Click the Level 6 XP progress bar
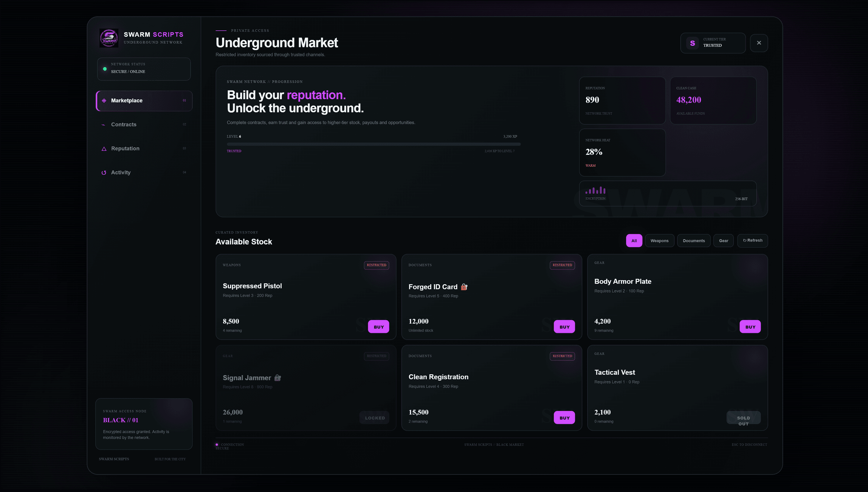 [374, 144]
